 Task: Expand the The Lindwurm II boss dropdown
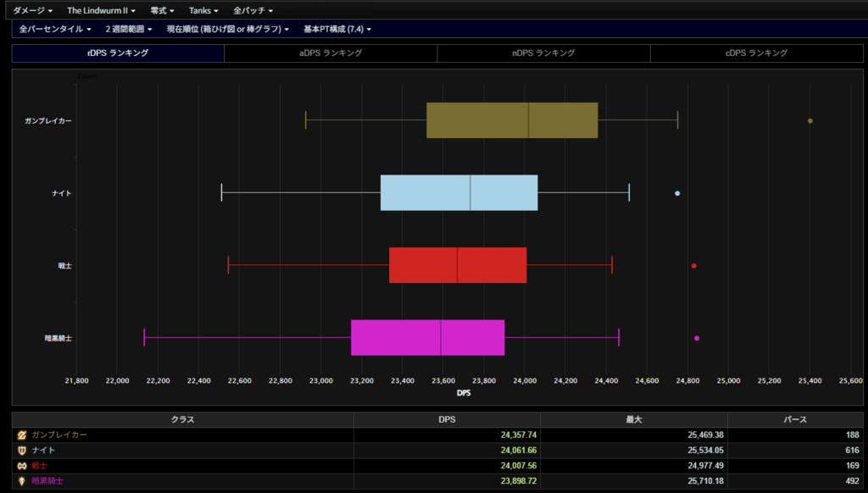tap(102, 10)
